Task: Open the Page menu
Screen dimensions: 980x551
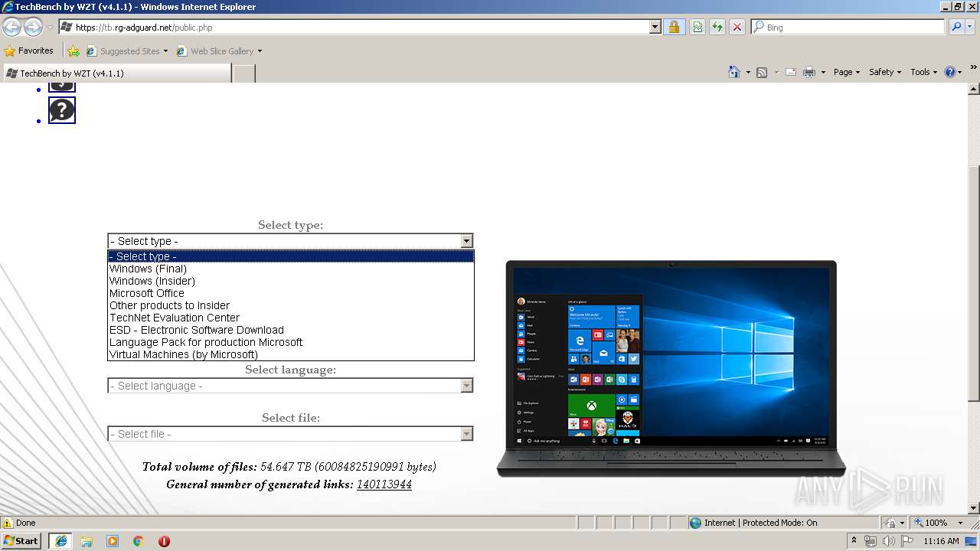Action: coord(846,72)
